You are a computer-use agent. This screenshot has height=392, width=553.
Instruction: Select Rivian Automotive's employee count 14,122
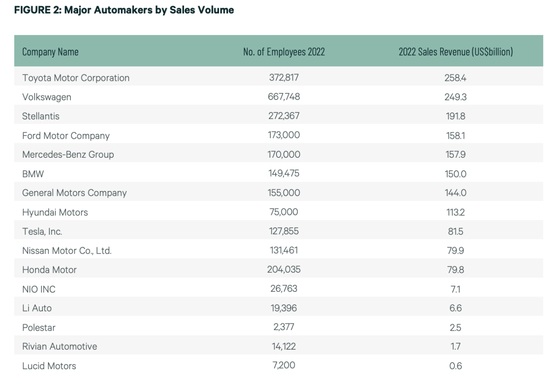point(284,346)
